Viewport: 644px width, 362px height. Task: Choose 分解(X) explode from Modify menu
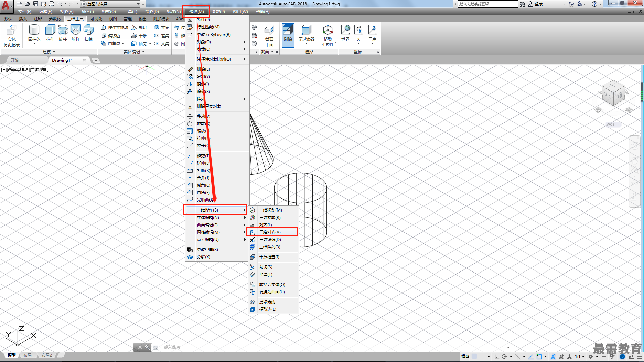tap(217, 257)
